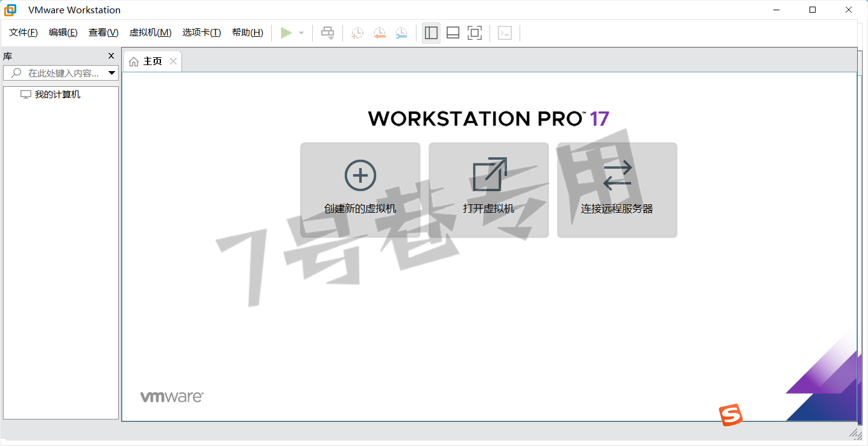The height and width of the screenshot is (446, 868).
Task: Close the 库 library panel
Action: 111,56
